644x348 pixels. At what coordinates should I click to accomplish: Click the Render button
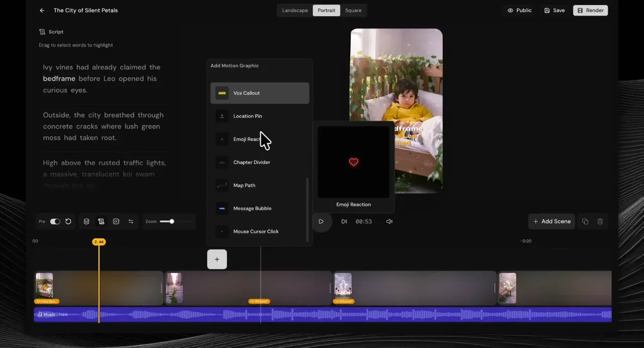pyautogui.click(x=591, y=10)
